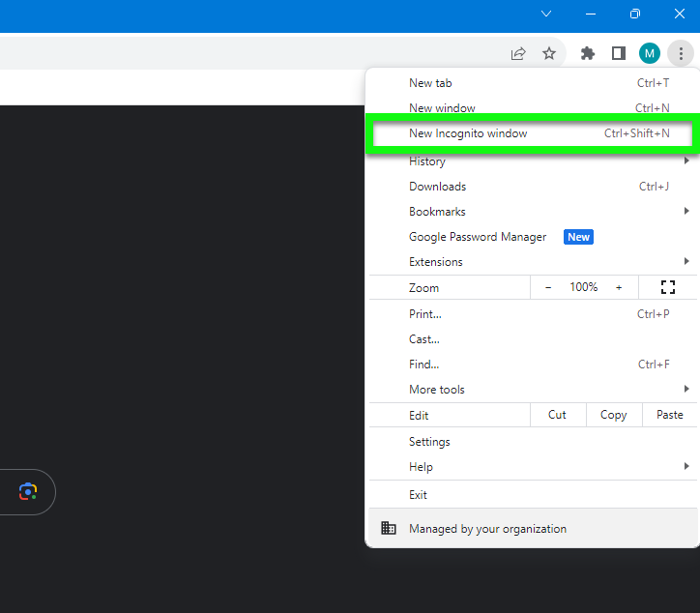The width and height of the screenshot is (700, 613).
Task: Open a New Incognito window
Action: [532, 133]
